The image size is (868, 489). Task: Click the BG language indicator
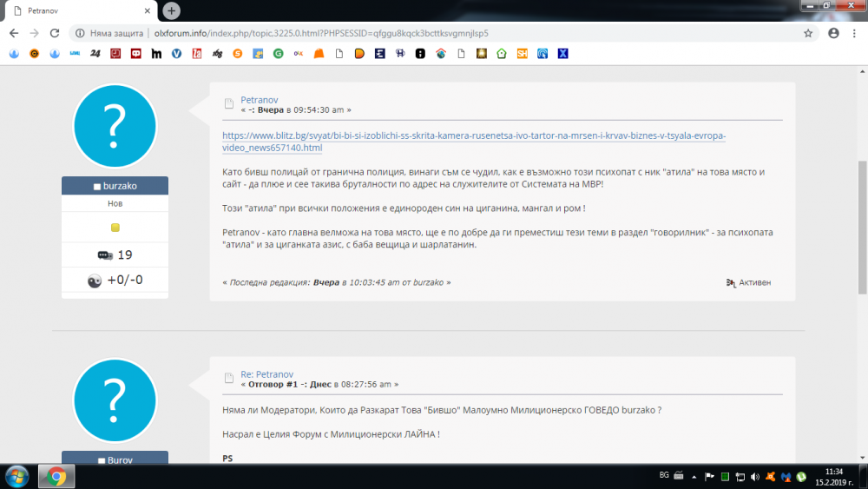point(664,475)
